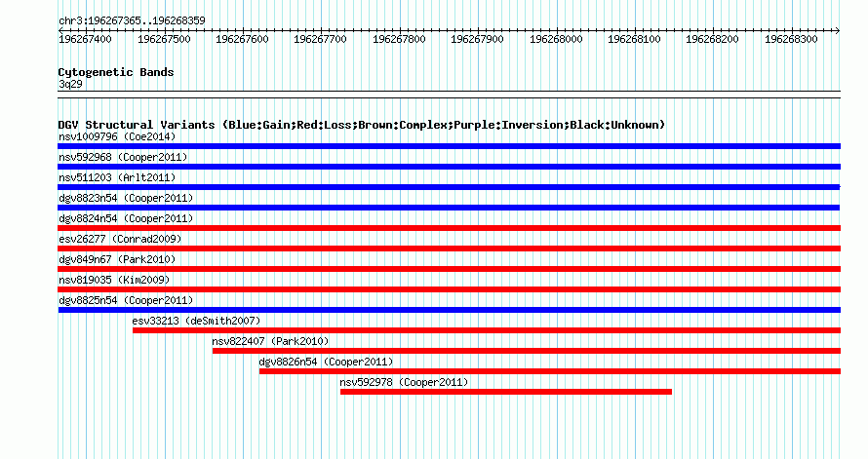Select the blue bar under nsv1009796

[449, 146]
